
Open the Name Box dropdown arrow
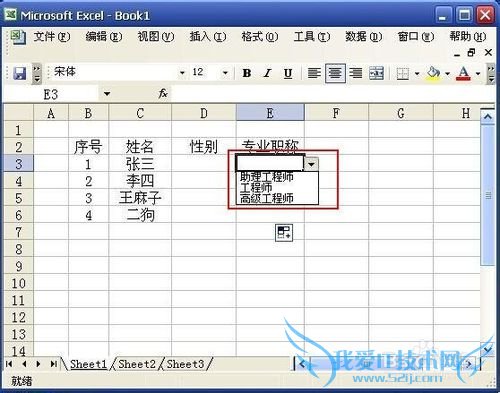(107, 94)
